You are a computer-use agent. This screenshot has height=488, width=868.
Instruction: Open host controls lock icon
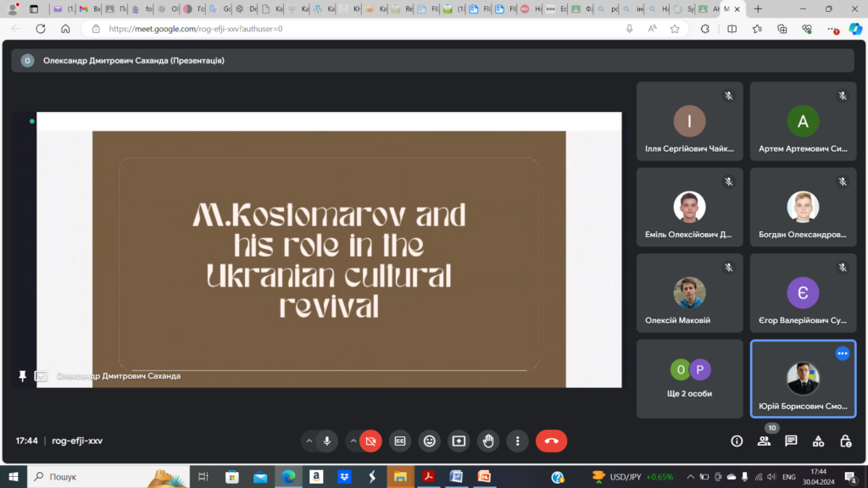tap(845, 441)
